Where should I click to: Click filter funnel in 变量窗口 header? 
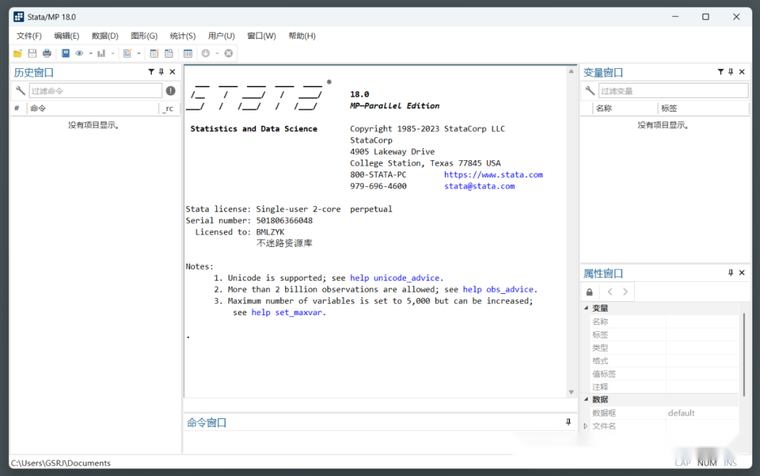click(x=721, y=72)
